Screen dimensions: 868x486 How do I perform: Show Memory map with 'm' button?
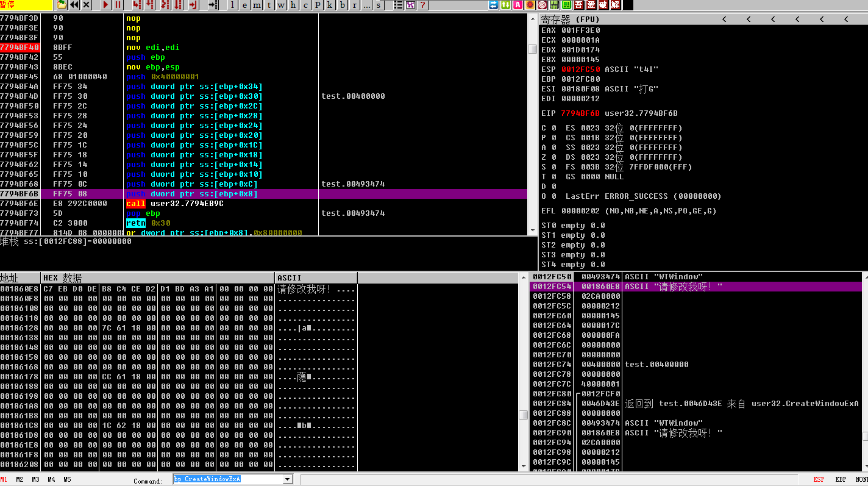point(257,5)
